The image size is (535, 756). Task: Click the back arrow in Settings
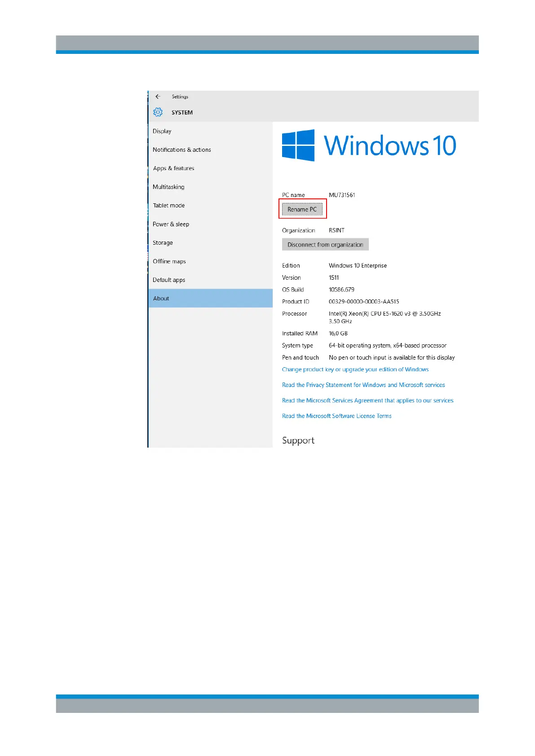[x=158, y=97]
